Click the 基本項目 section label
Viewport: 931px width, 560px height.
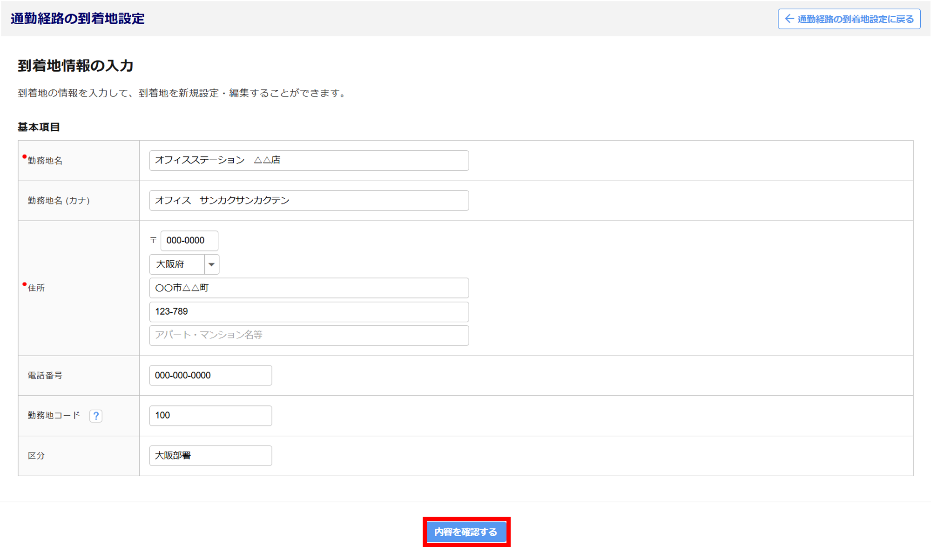[39, 127]
